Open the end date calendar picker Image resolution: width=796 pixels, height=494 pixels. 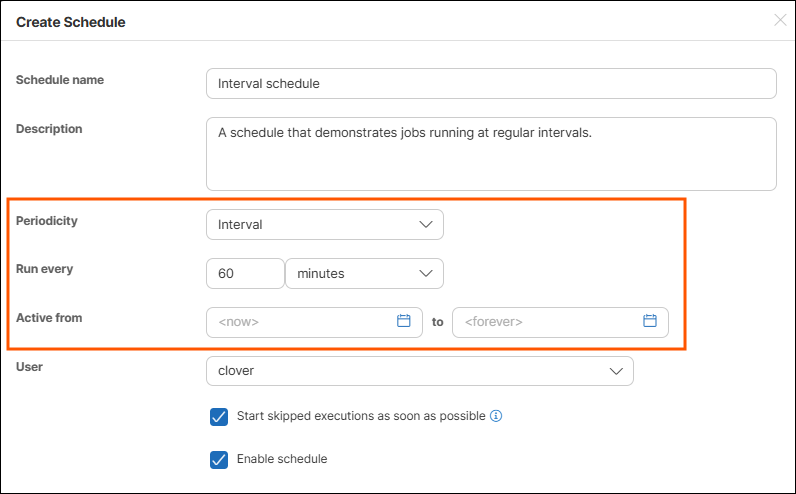point(649,321)
